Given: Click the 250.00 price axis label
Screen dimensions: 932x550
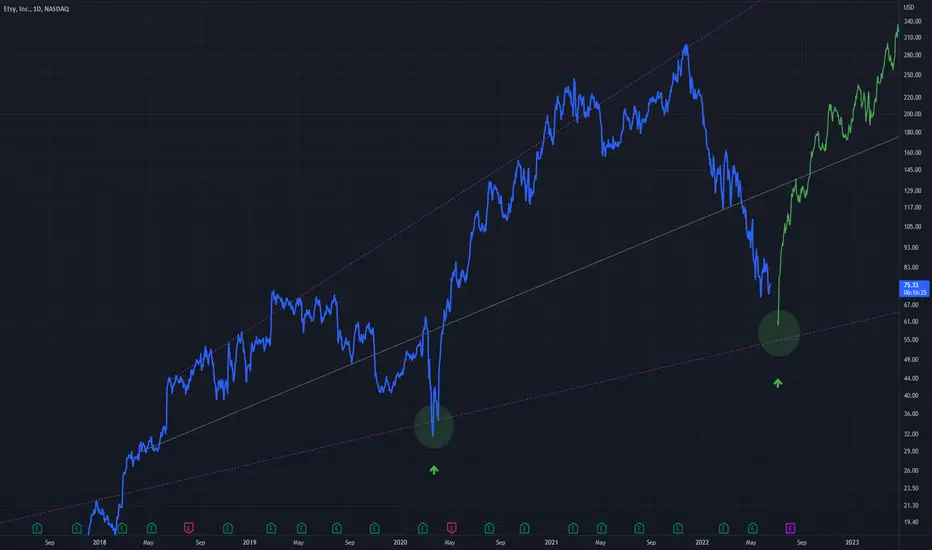Looking at the screenshot, I should [912, 76].
